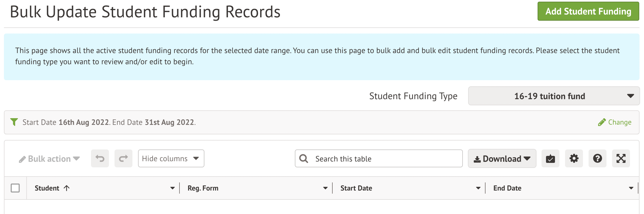The image size is (644, 214).
Task: Click the green filter funnel icon
Action: tap(14, 122)
